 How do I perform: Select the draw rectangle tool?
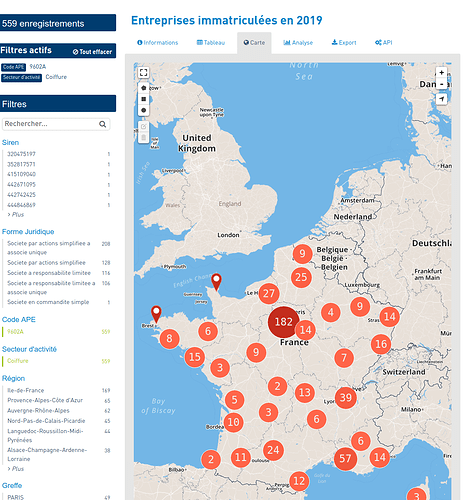(143, 99)
